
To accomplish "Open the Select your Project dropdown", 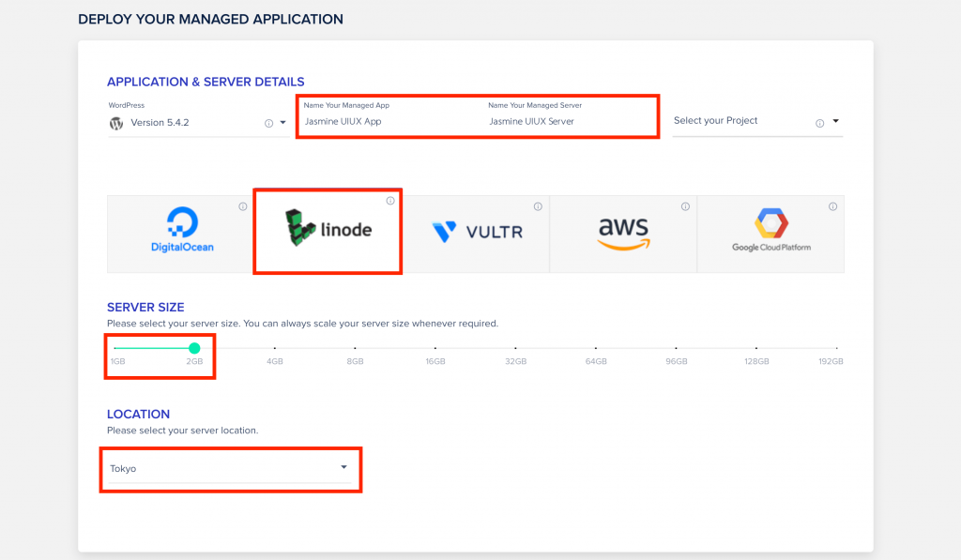I will click(x=757, y=121).
